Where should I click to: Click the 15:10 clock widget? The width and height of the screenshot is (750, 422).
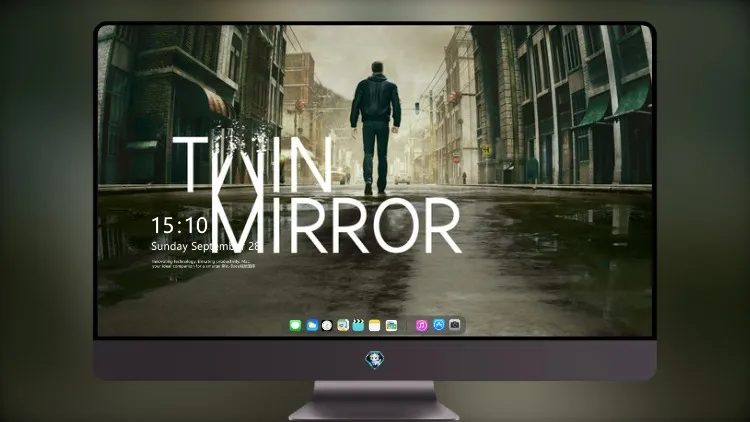(x=180, y=225)
